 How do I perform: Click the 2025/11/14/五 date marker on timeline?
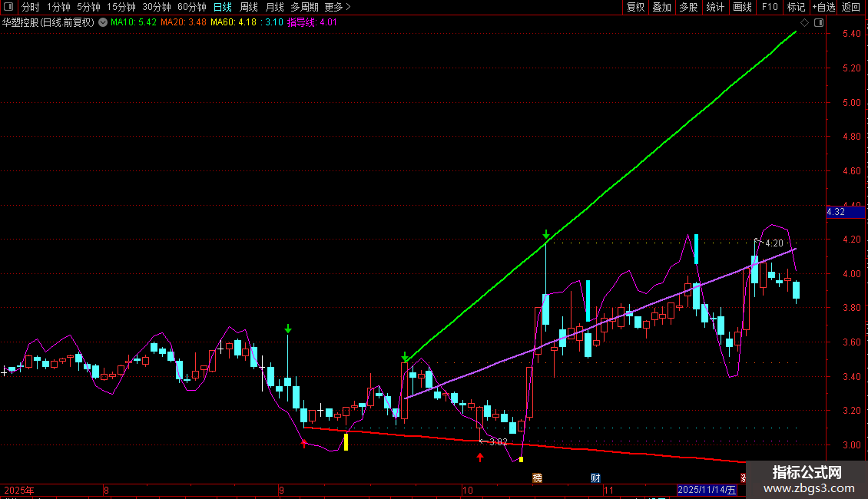[x=707, y=490]
